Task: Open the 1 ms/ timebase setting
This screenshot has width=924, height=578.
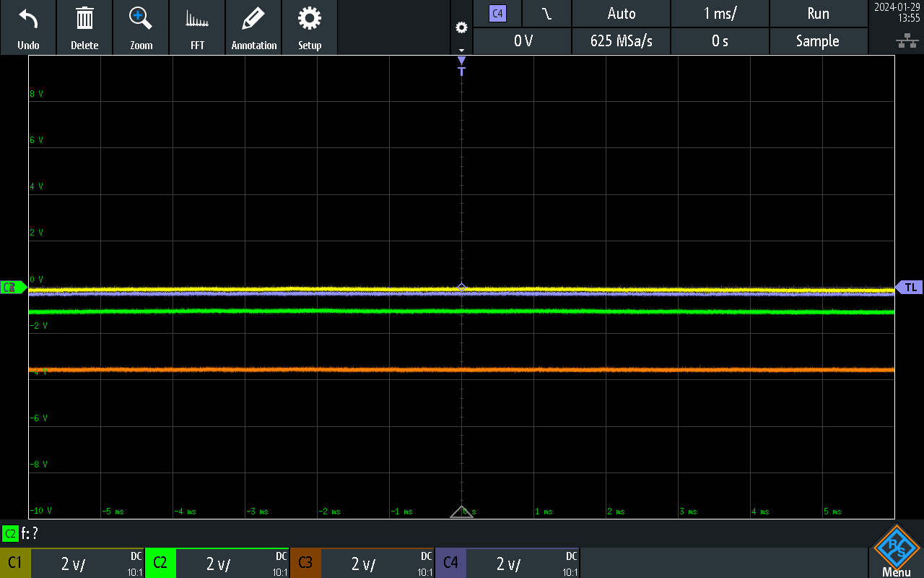Action: [720, 13]
